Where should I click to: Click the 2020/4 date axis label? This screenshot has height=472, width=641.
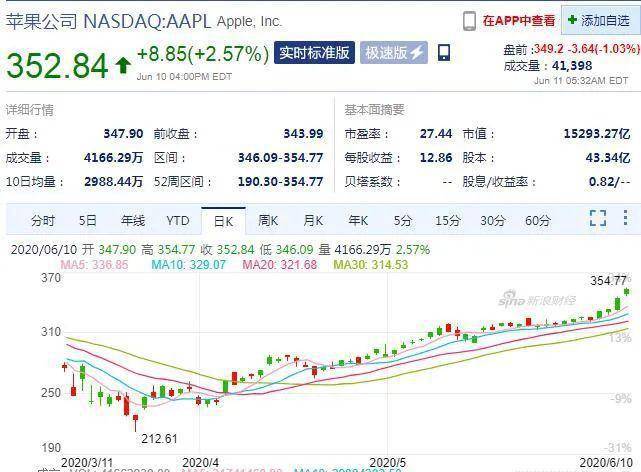tap(200, 463)
